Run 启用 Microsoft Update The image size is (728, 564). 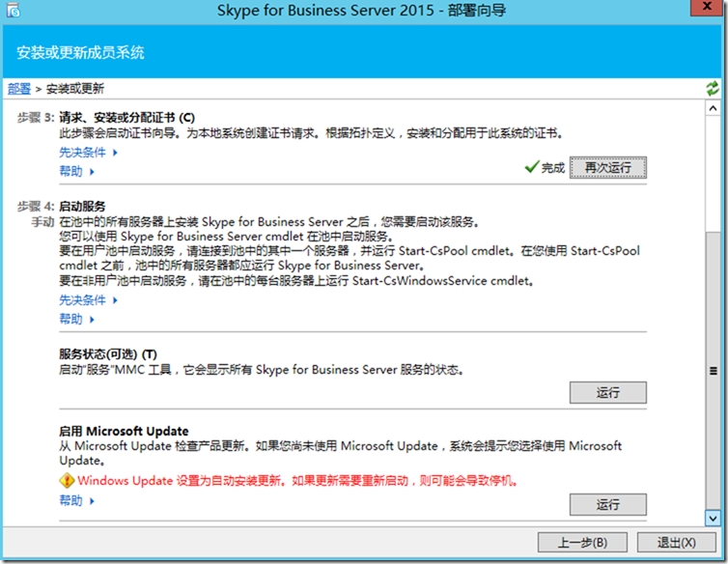(607, 504)
